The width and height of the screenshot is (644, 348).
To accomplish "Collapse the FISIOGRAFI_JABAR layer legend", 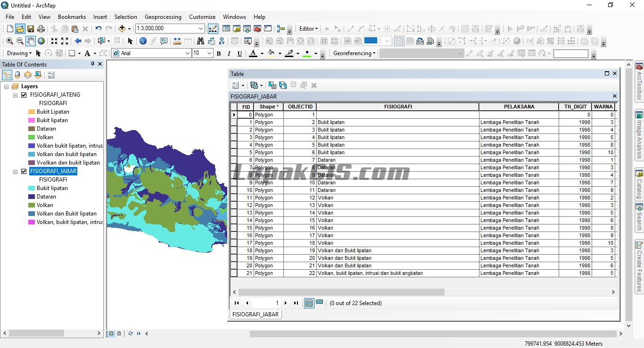I will tap(15, 171).
